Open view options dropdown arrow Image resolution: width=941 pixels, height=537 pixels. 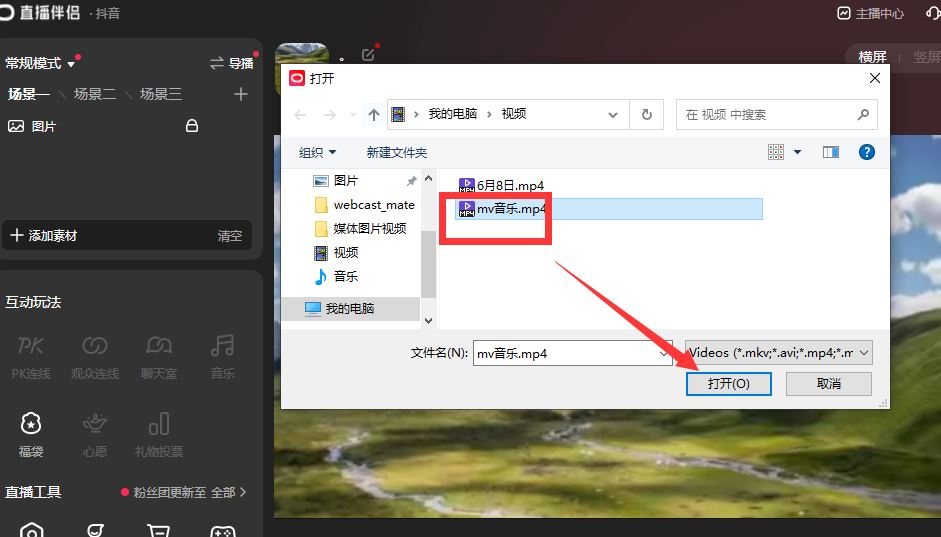click(798, 152)
